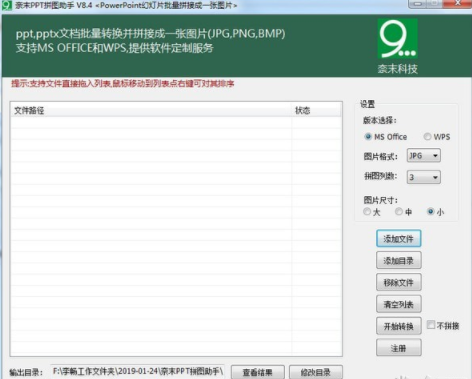The width and height of the screenshot is (472, 379).
Task: Click the 修改目录 button
Action: coord(316,372)
